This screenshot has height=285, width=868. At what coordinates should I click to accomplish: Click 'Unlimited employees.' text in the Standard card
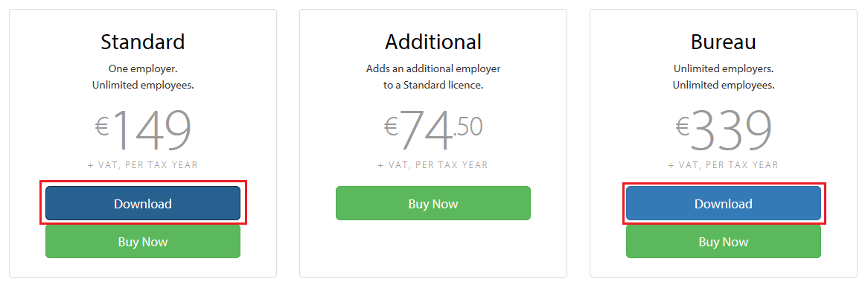[x=143, y=86]
